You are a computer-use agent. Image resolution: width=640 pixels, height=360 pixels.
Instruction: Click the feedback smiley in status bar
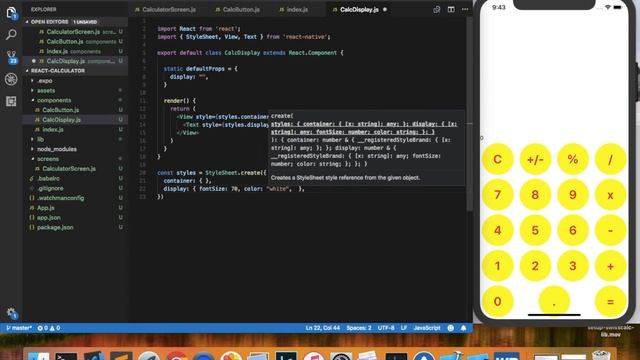451,328
